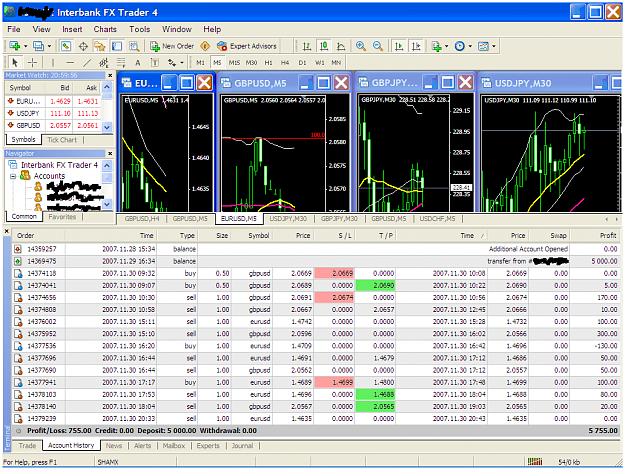Pick the Vertical Line drawing tool
The width and height of the screenshot is (625, 470).
[x=53, y=62]
